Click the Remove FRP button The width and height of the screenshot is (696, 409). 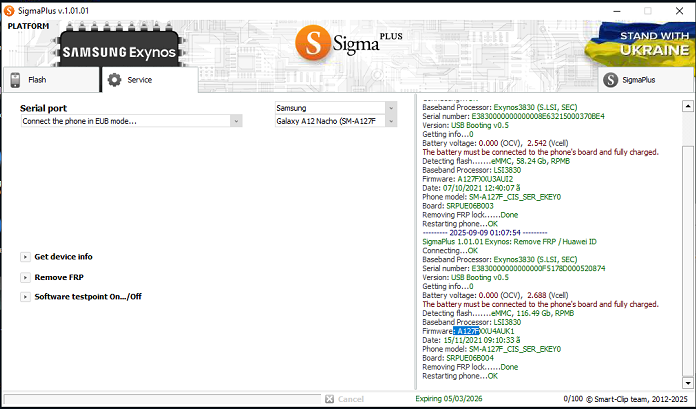click(59, 277)
